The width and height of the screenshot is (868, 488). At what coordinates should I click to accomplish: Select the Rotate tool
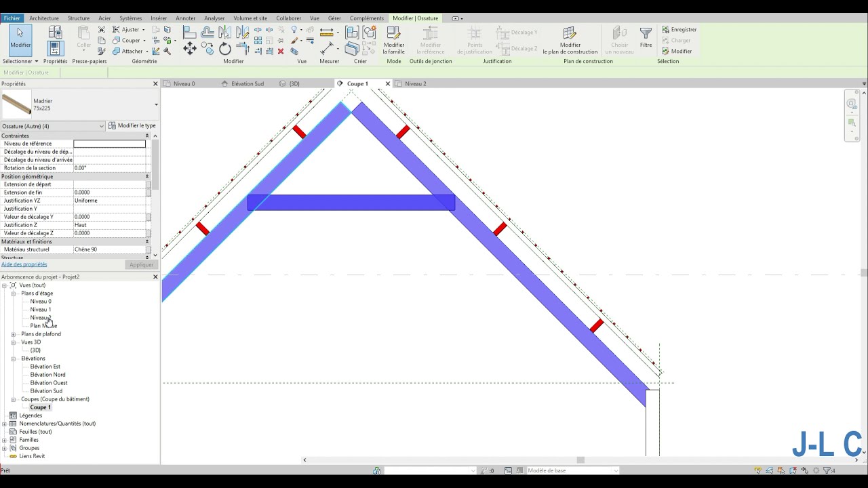coord(225,49)
